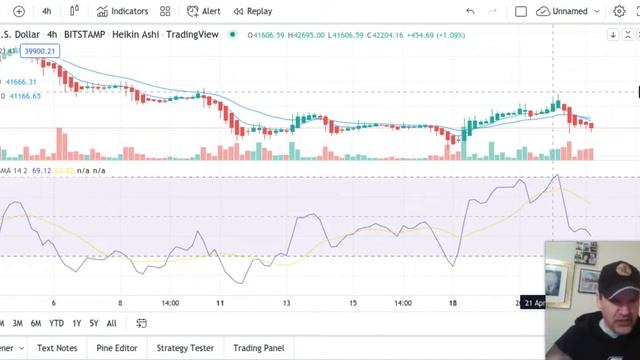
Task: Click the add symbol plus icon
Action: coord(19,11)
